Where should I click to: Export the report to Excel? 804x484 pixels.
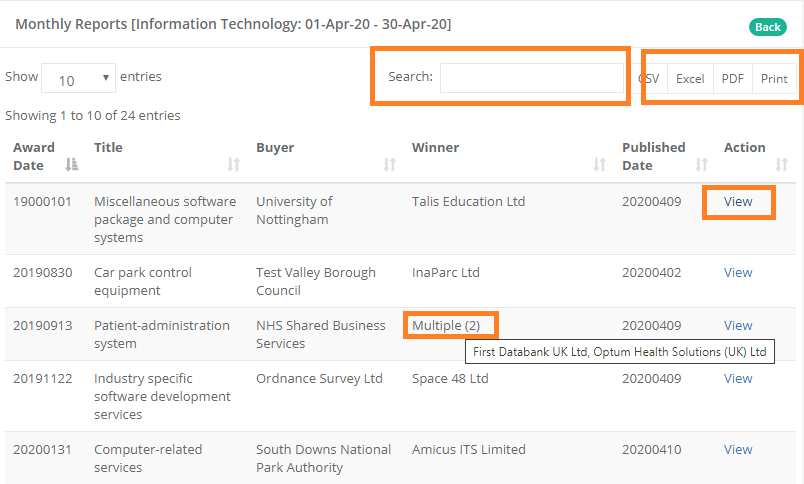tap(690, 79)
